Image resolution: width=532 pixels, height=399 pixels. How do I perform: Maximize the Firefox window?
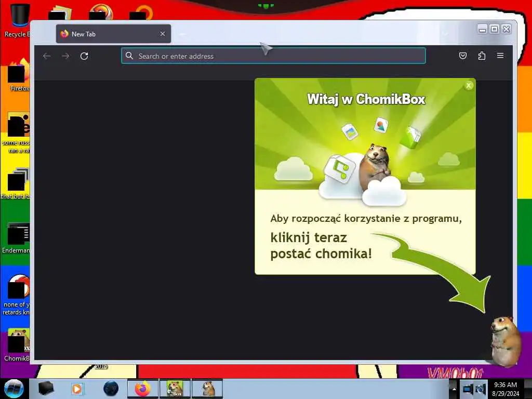tap(495, 30)
